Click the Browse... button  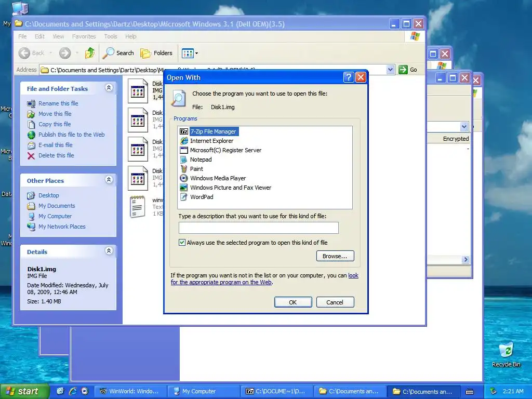335,256
